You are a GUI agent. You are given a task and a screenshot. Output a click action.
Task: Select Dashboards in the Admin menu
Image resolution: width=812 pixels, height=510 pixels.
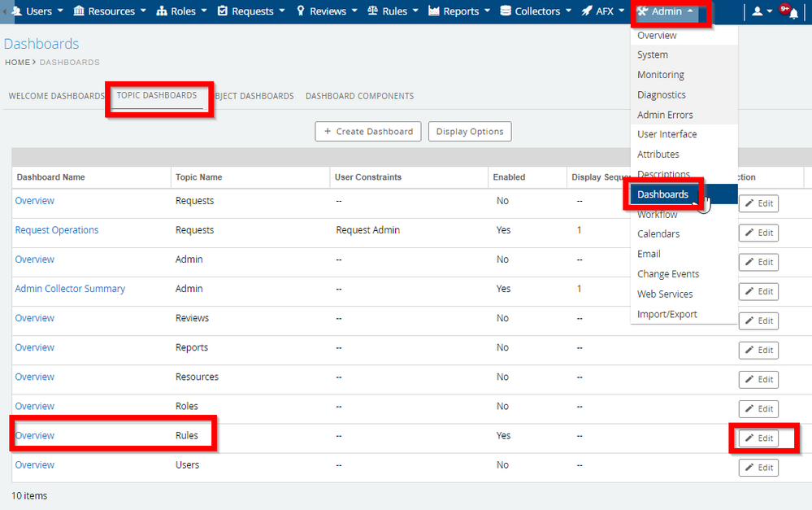point(662,194)
